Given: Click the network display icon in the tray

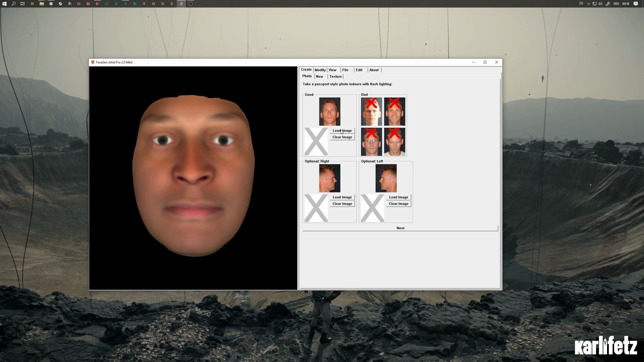Looking at the screenshot, I should coord(595,4).
